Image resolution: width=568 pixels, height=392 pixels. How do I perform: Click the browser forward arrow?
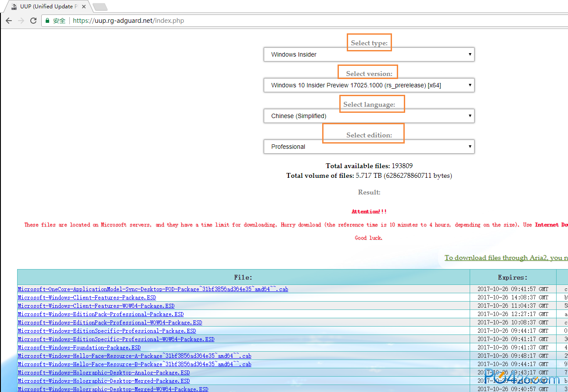[x=21, y=21]
